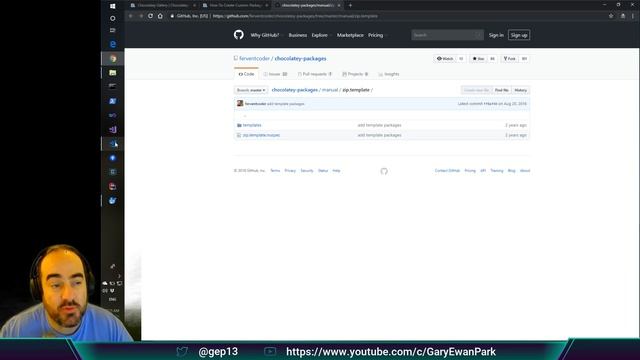Switch to the Chocolatey Gallery browser tab
Screen dimensions: 640x360
162,5
